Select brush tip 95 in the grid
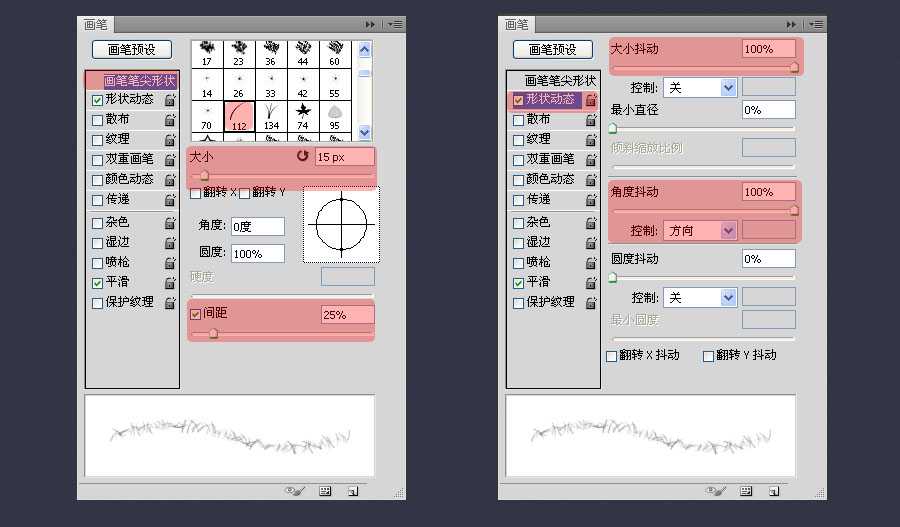The height and width of the screenshot is (527, 900). tap(335, 117)
